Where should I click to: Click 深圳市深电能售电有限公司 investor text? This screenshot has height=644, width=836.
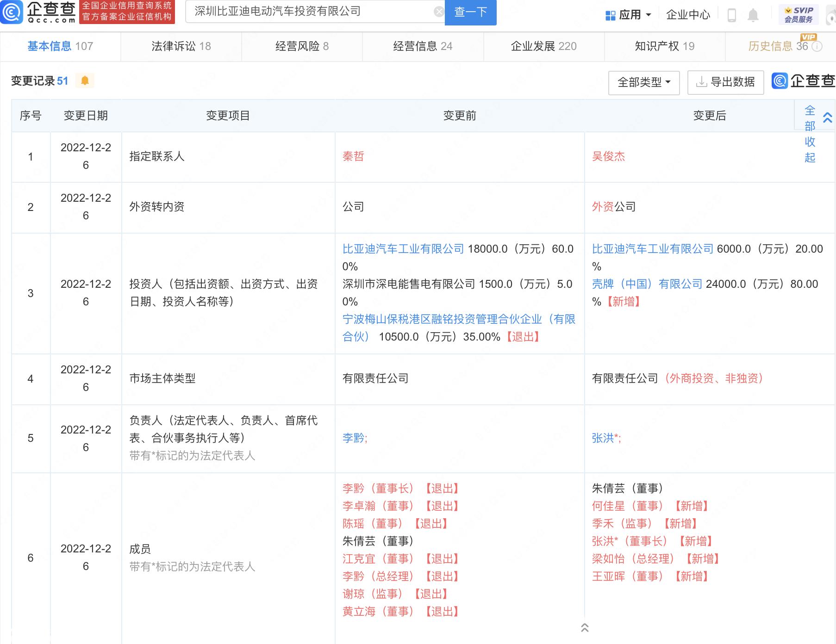coord(409,284)
